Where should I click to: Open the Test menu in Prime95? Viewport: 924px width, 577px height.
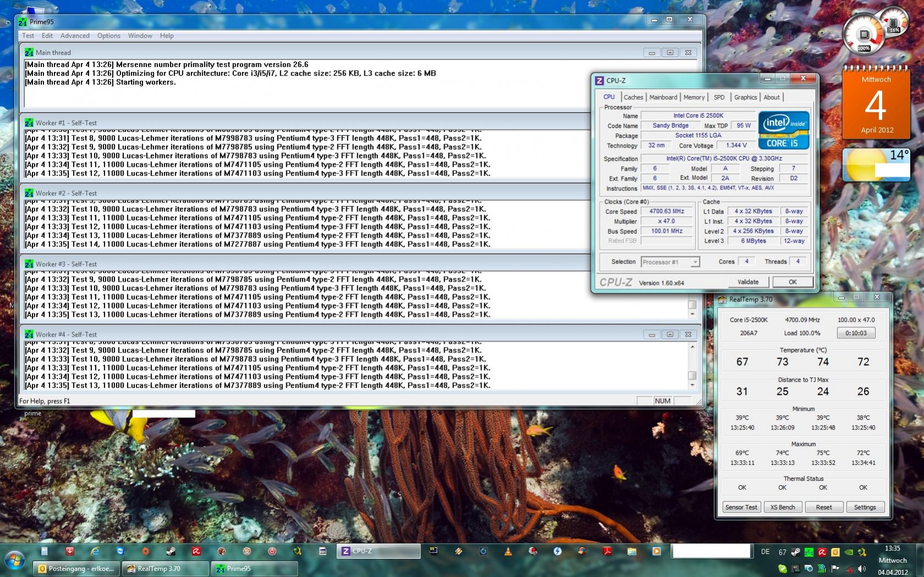28,36
